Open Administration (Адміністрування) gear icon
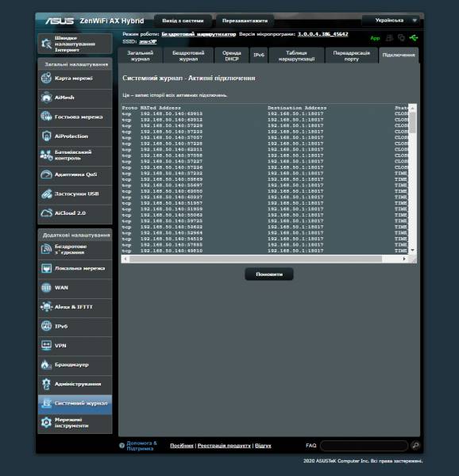The image size is (459, 476). point(47,384)
